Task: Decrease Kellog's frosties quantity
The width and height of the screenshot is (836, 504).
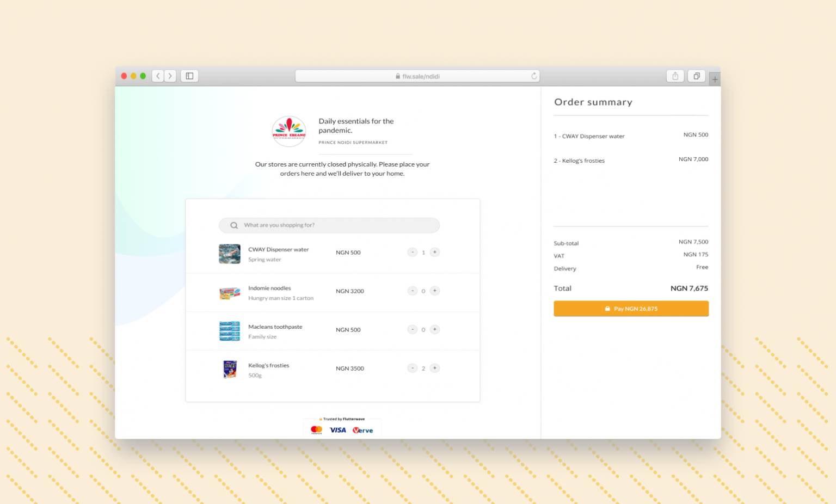Action: [x=412, y=368]
